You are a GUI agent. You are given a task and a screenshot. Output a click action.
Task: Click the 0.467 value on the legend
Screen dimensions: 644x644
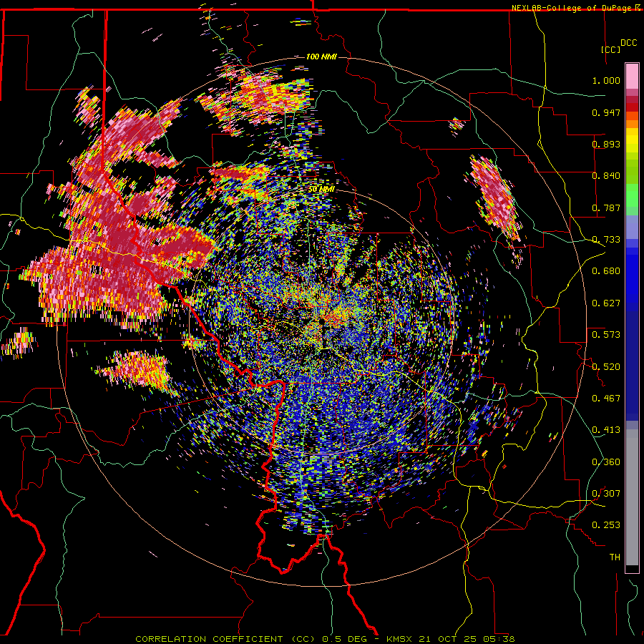pos(606,399)
